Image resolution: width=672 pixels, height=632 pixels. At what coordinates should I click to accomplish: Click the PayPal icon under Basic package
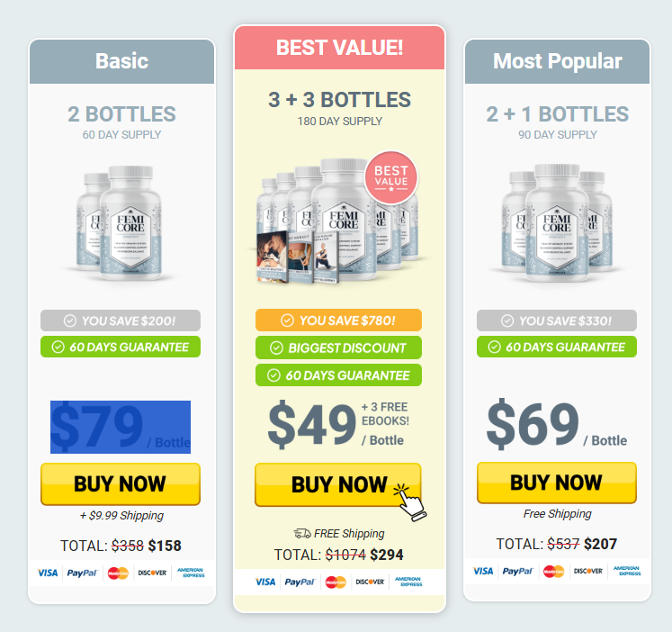click(82, 573)
